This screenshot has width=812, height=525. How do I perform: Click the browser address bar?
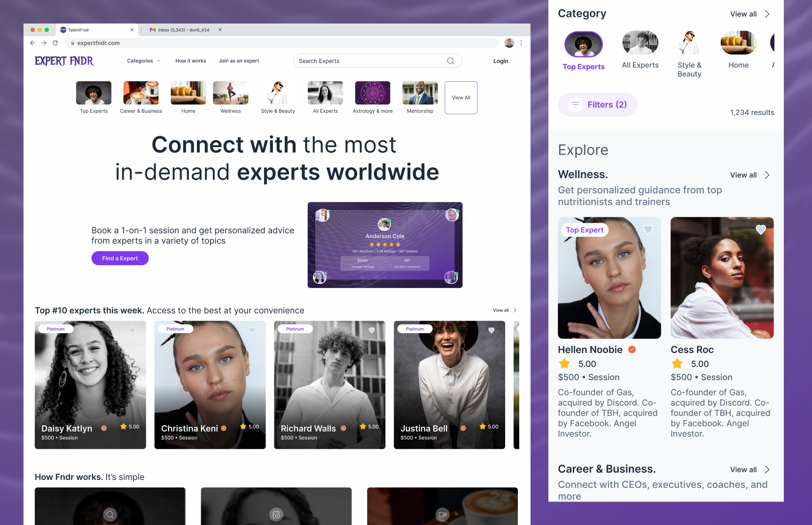pos(282,43)
